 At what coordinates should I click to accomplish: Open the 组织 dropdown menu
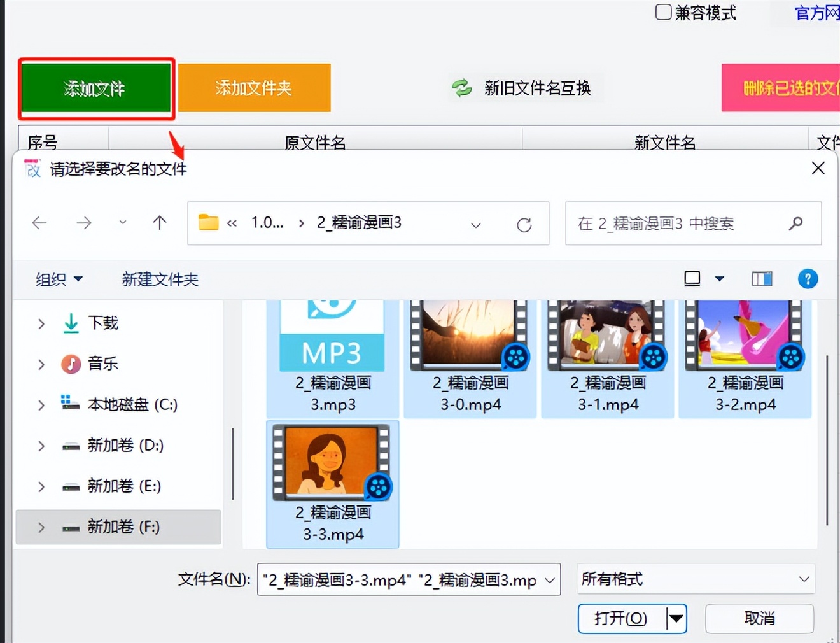tap(59, 279)
